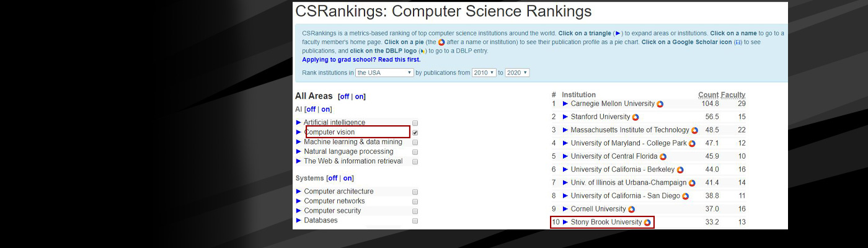This screenshot has height=248, width=868.
Task: Select the count value 104.8
Action: (x=710, y=104)
